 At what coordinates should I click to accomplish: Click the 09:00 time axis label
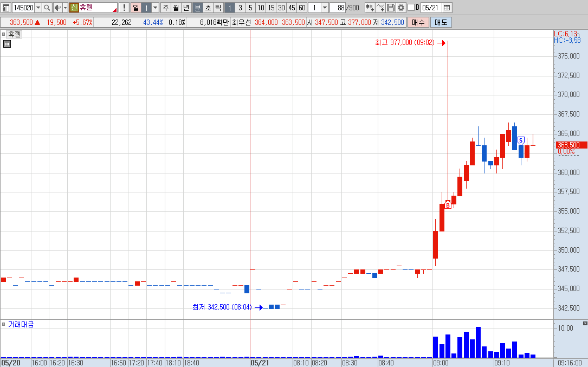pyautogui.click(x=441, y=363)
